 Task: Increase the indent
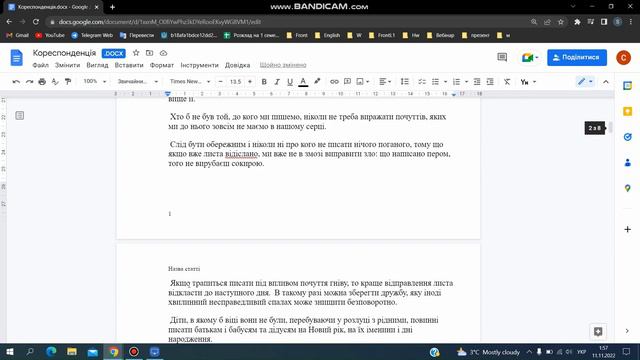pyautogui.click(x=490, y=82)
